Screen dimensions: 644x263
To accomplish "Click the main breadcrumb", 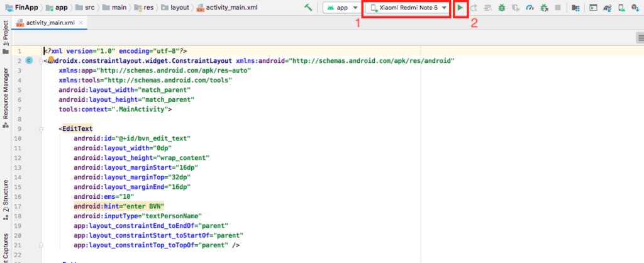I will (x=113, y=8).
